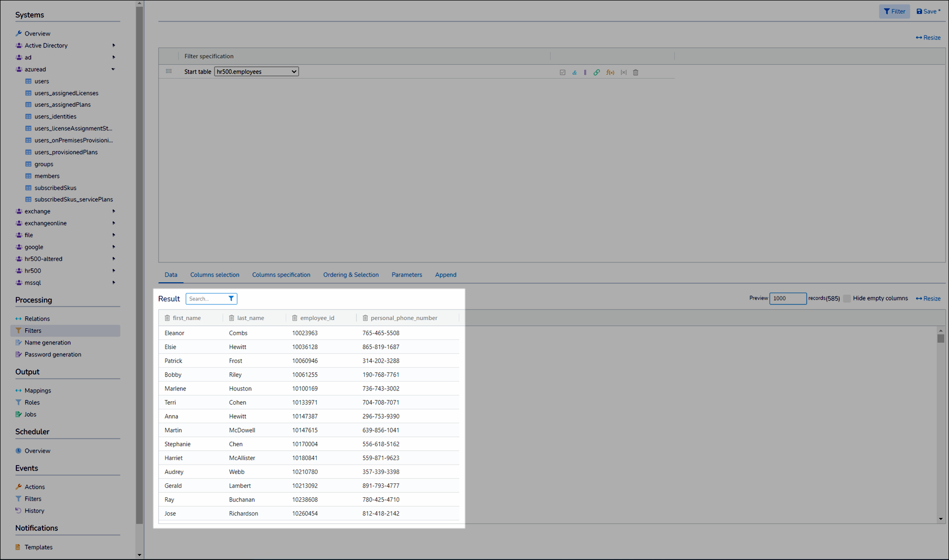Remove the employee_id column via trash icon
Viewport: 949px width, 560px height.
click(x=295, y=318)
